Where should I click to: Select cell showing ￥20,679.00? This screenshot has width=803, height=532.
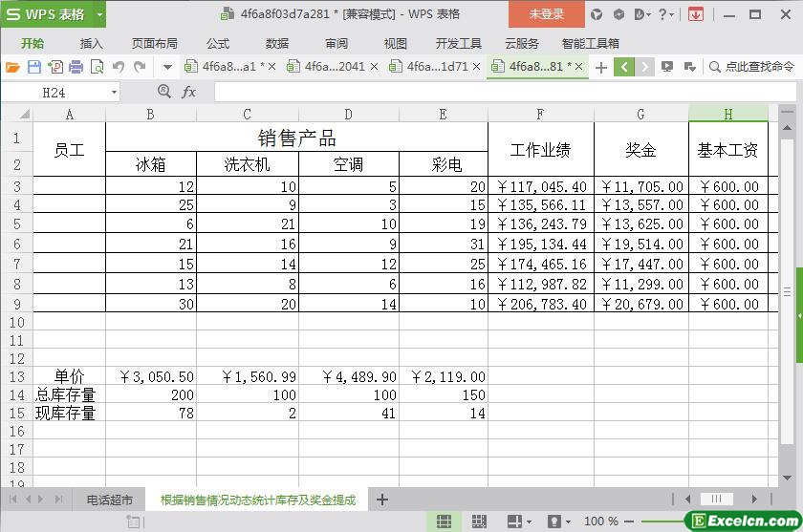tap(641, 304)
